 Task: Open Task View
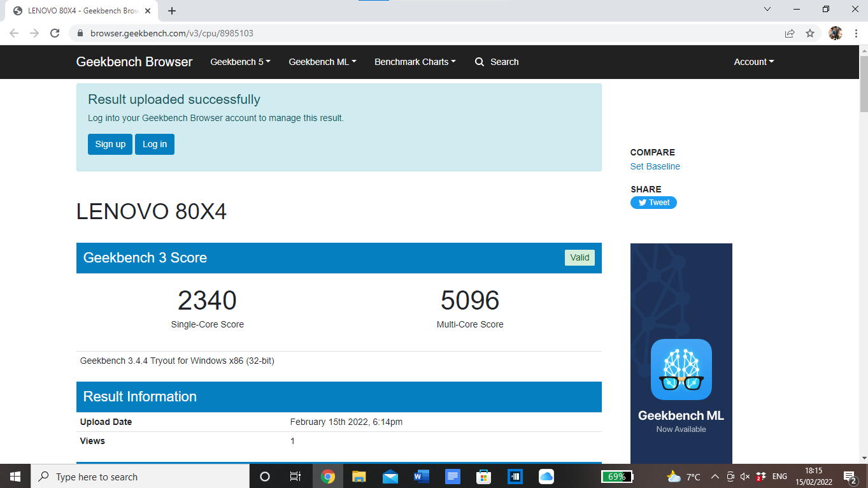(x=295, y=476)
